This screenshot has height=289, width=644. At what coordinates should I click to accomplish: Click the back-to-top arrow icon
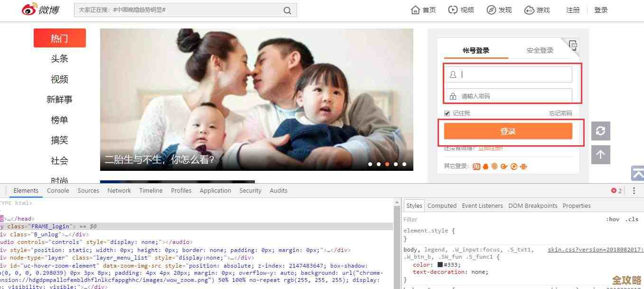pos(601,154)
